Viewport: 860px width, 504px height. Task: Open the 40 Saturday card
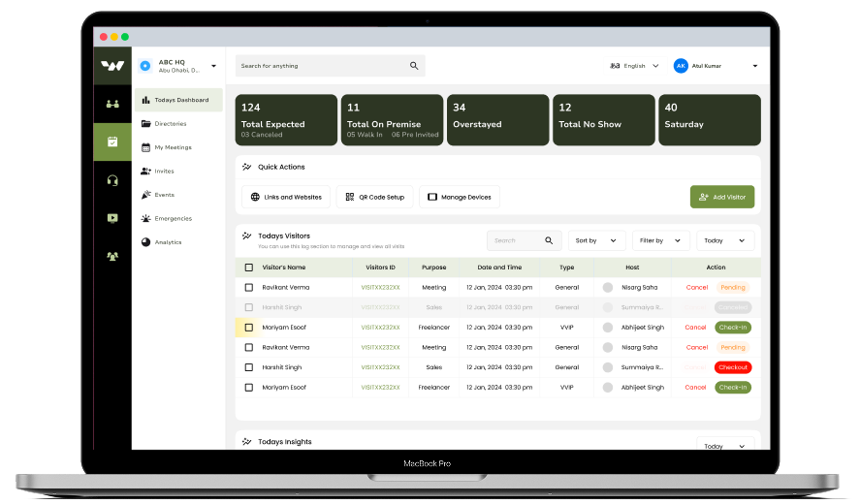[x=710, y=120]
